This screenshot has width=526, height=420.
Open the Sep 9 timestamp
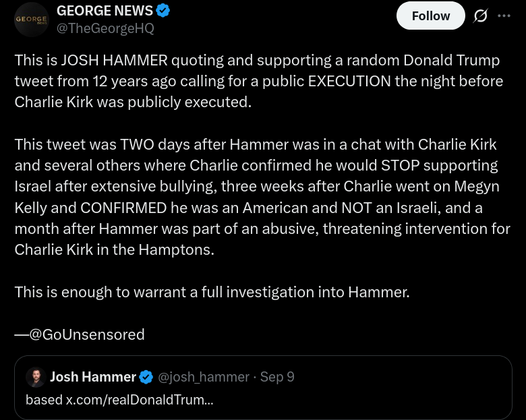tap(277, 377)
